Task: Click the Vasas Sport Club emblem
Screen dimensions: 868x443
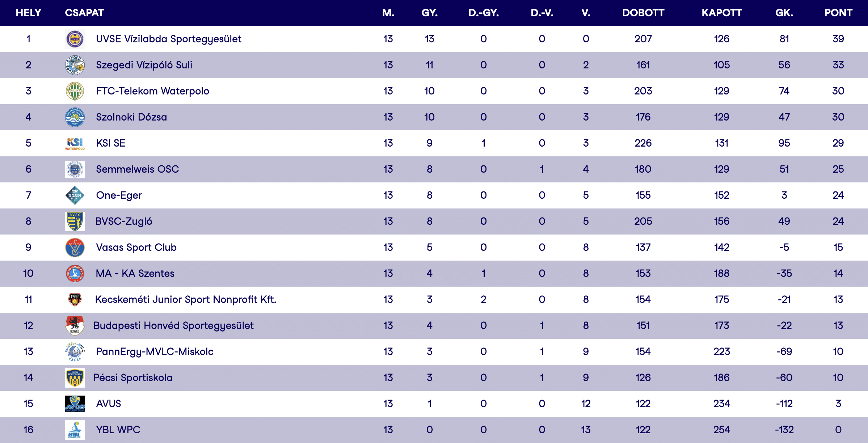Action: (x=75, y=248)
